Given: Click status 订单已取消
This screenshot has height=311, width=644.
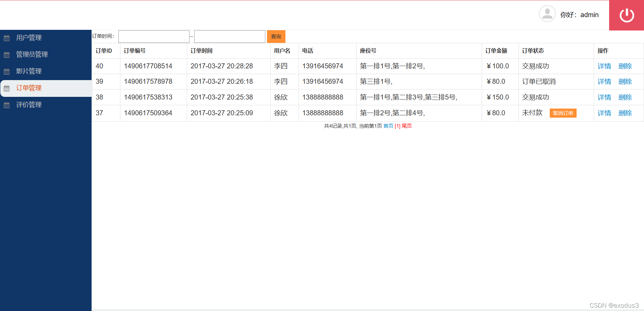Looking at the screenshot, I should [539, 82].
